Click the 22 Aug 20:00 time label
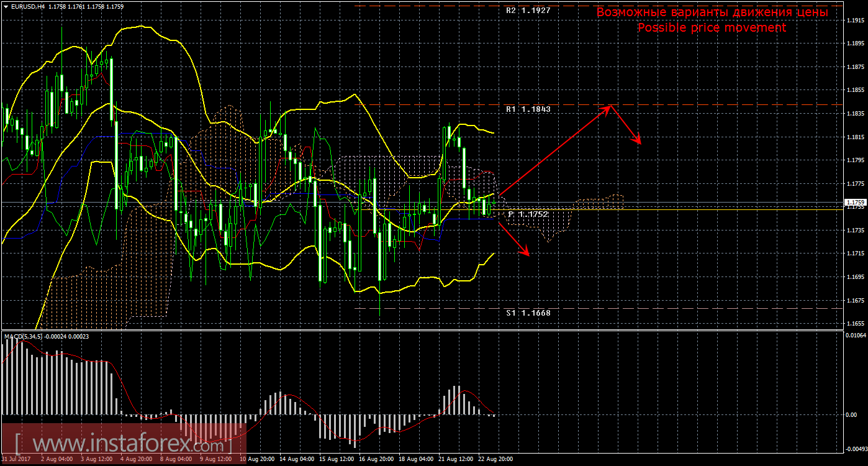The height and width of the screenshot is (466, 868). [x=495, y=459]
